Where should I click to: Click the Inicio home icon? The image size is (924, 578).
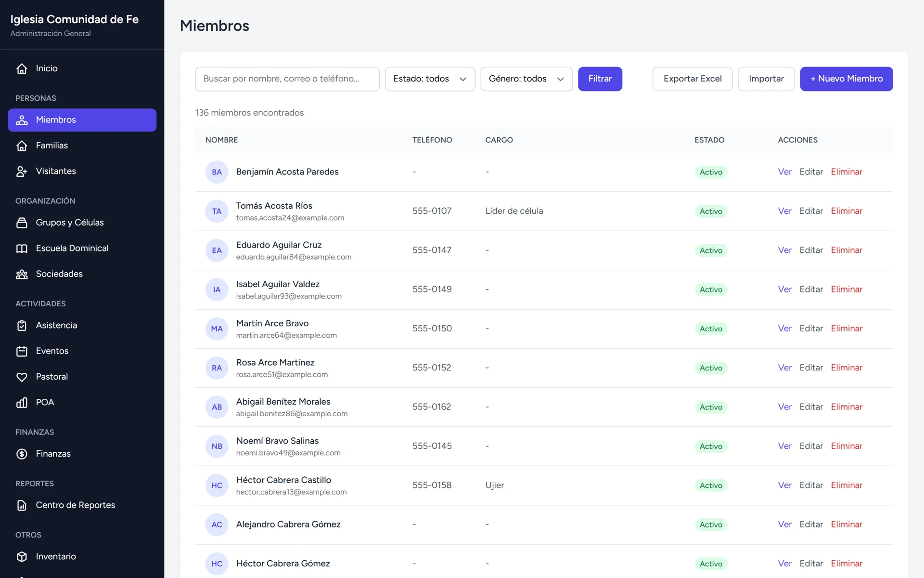[22, 68]
